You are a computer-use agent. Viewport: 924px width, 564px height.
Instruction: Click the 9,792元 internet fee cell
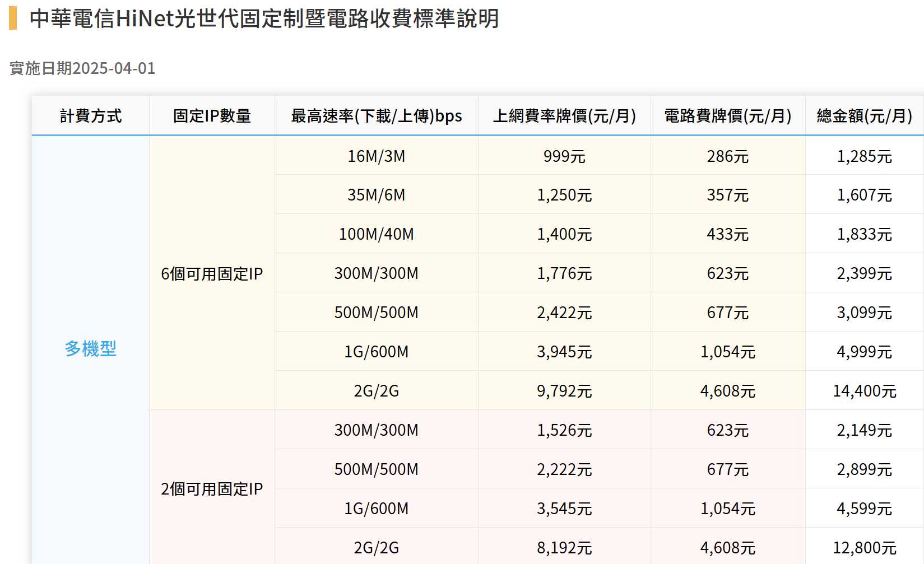pyautogui.click(x=564, y=391)
